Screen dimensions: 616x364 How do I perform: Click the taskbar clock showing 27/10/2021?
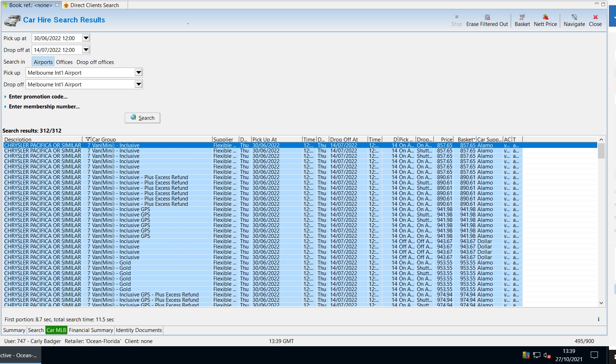pyautogui.click(x=569, y=355)
